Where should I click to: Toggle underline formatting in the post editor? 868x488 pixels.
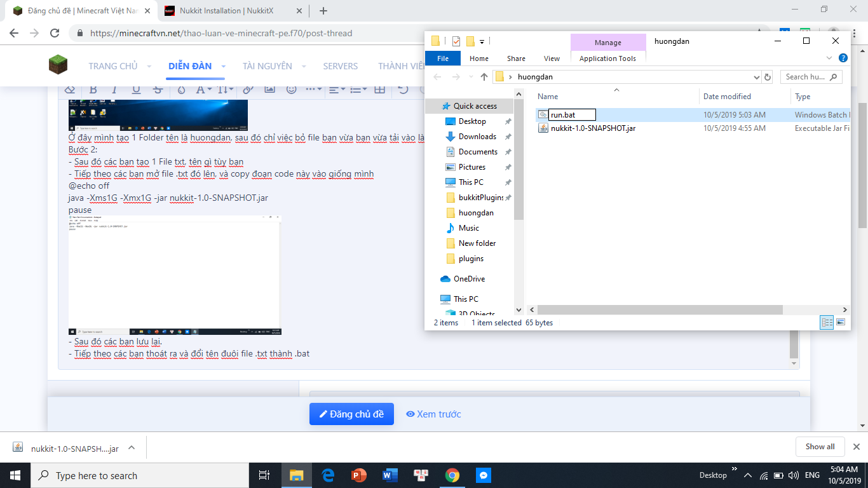tap(136, 90)
